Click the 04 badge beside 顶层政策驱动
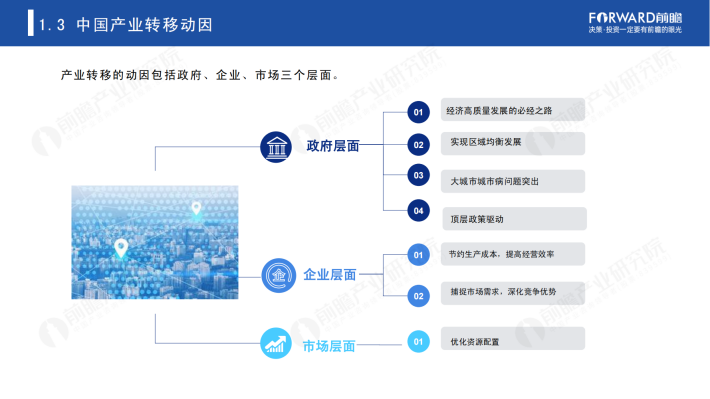Image resolution: width=710 pixels, height=399 pixels. [418, 211]
